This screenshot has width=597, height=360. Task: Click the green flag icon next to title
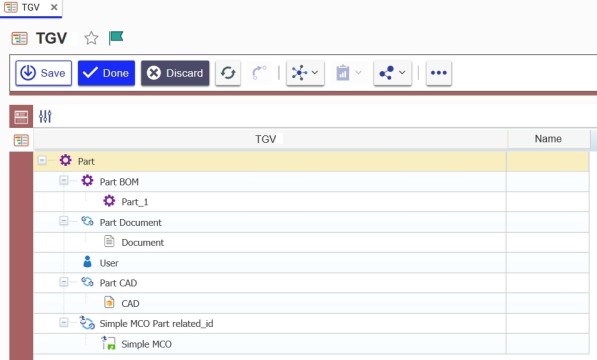coord(116,38)
